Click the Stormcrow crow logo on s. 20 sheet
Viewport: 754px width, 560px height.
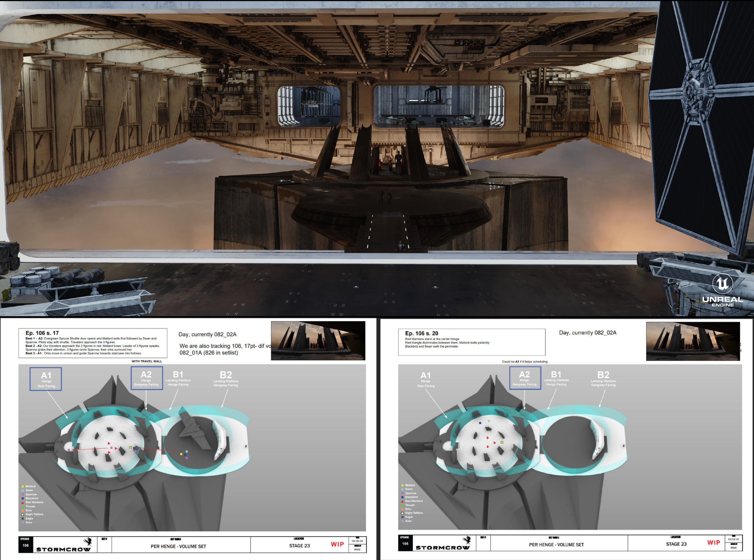(467, 540)
